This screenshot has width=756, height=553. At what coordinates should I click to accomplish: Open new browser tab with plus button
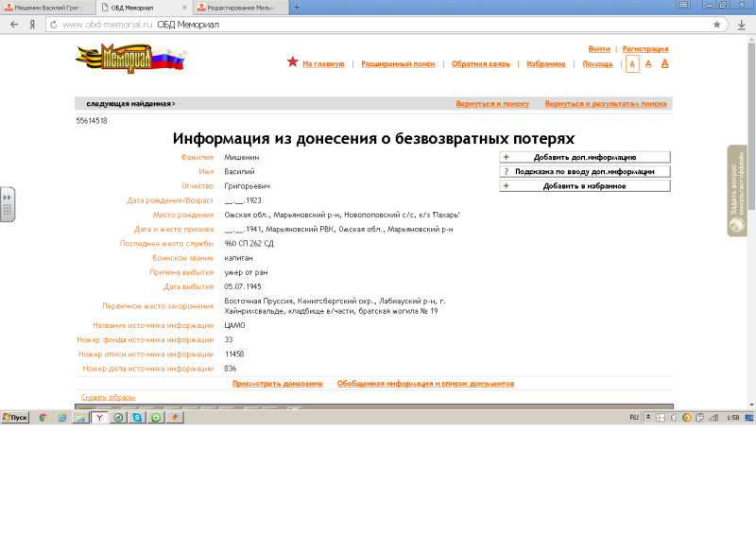(x=297, y=7)
